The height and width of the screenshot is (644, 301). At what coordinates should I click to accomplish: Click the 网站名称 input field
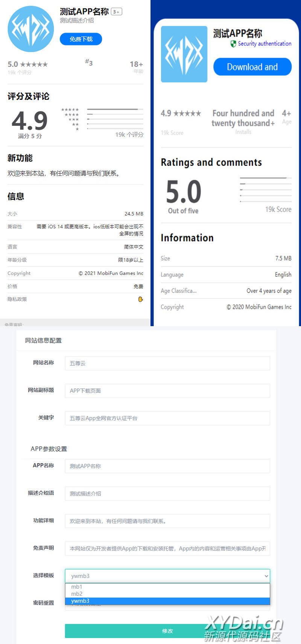coord(167,363)
